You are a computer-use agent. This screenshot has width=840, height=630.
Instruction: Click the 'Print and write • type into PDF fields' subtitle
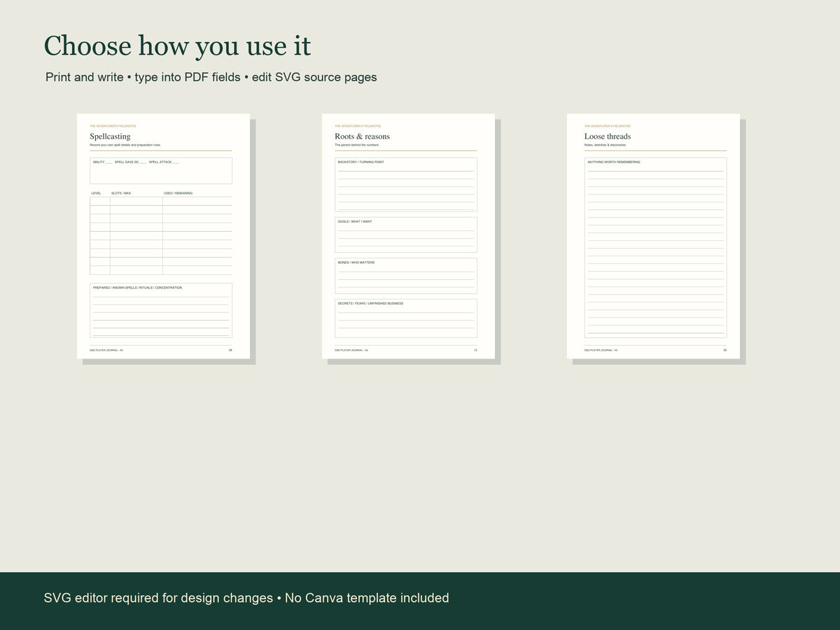click(x=143, y=77)
